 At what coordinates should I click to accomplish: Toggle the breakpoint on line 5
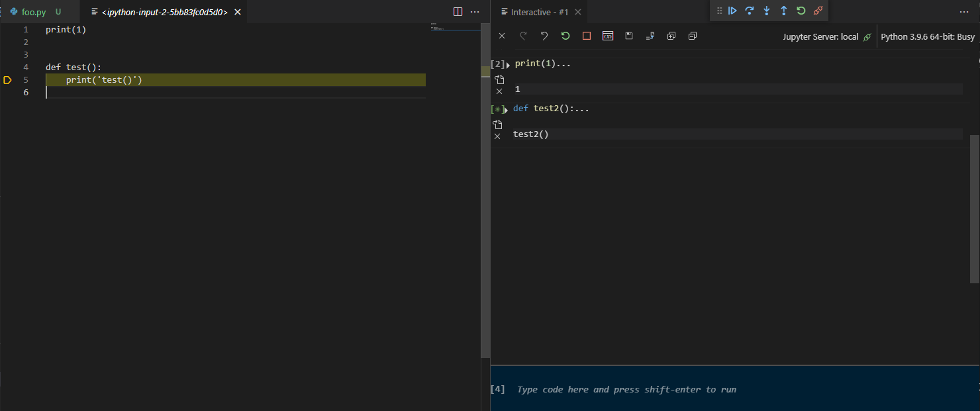(x=8, y=79)
